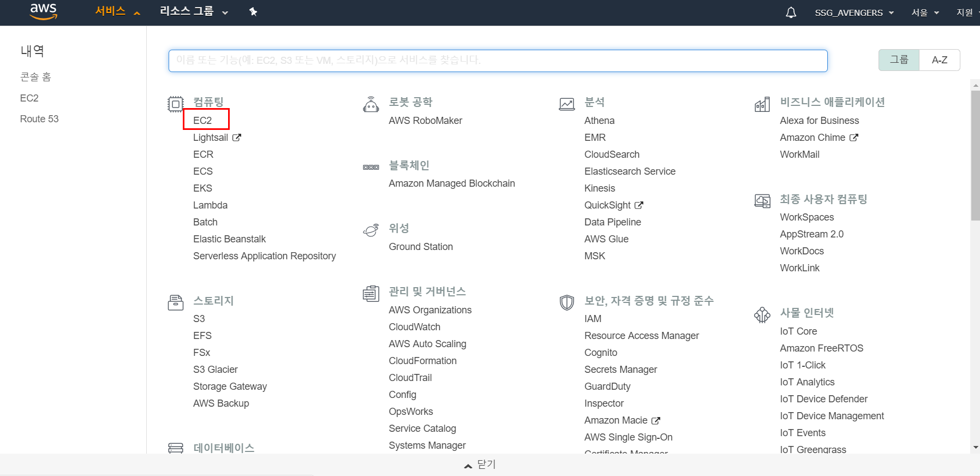Viewport: 980px width, 476px height.
Task: Open the IAM service
Action: (x=593, y=319)
